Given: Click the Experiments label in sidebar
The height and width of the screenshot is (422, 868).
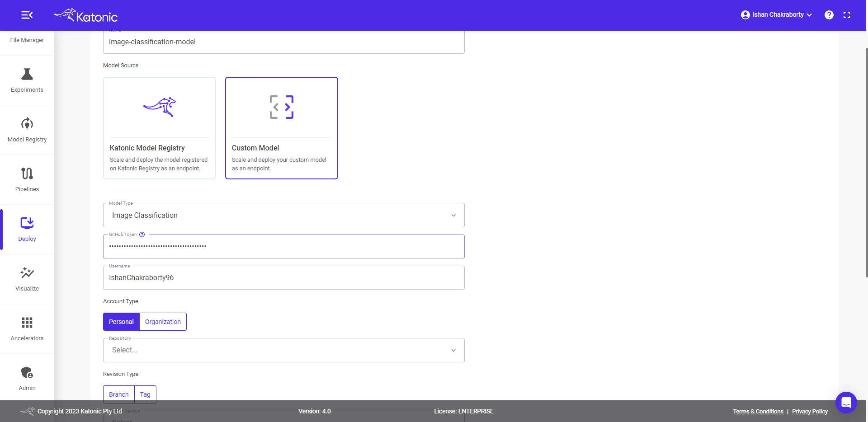Looking at the screenshot, I should [27, 90].
